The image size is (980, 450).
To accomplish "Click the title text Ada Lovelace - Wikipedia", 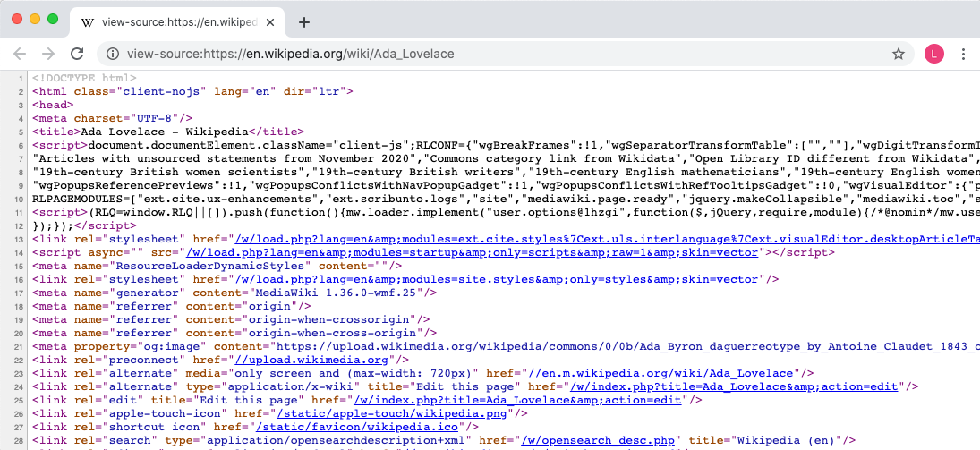I will (165, 132).
